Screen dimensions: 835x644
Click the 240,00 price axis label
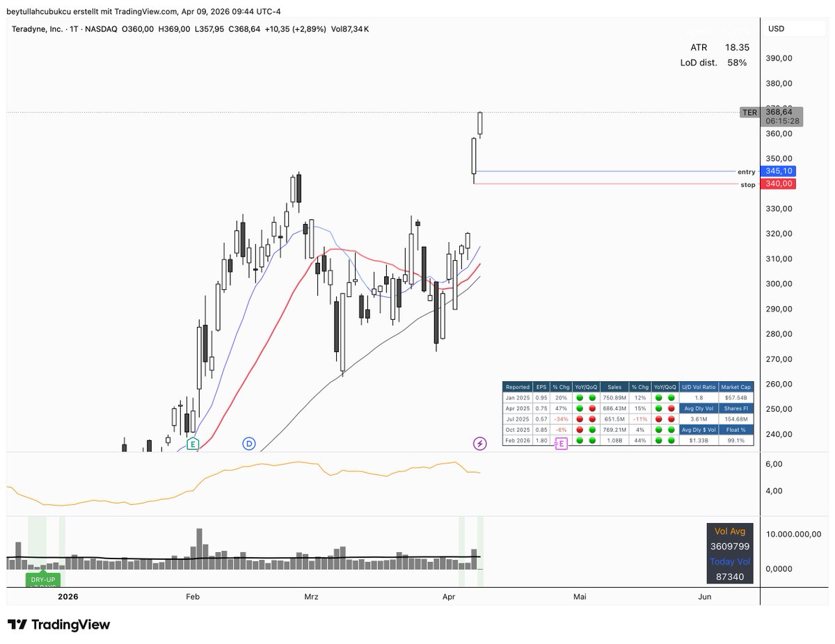(778, 434)
